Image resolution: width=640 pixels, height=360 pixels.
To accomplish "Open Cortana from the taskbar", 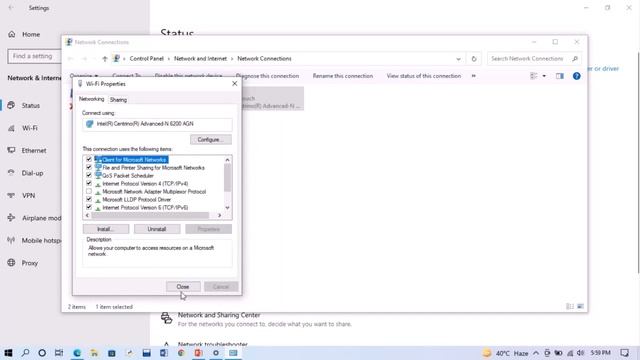I will (42, 353).
